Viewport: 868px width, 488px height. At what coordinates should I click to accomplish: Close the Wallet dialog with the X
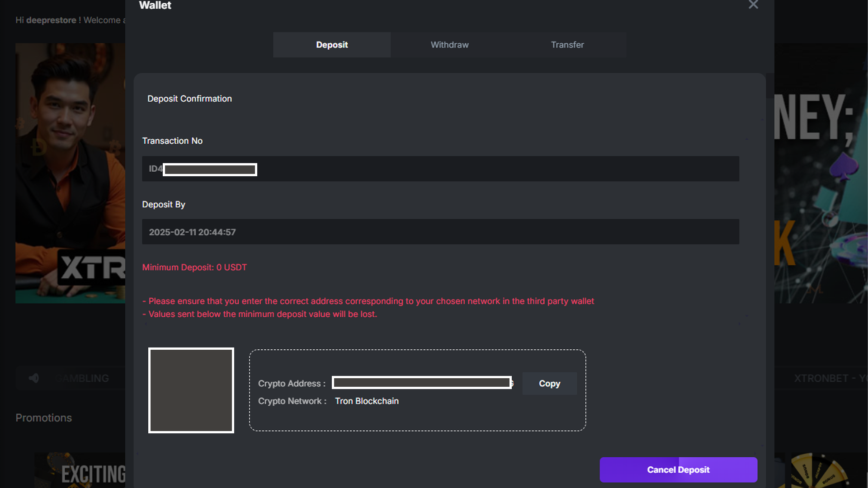(x=753, y=5)
